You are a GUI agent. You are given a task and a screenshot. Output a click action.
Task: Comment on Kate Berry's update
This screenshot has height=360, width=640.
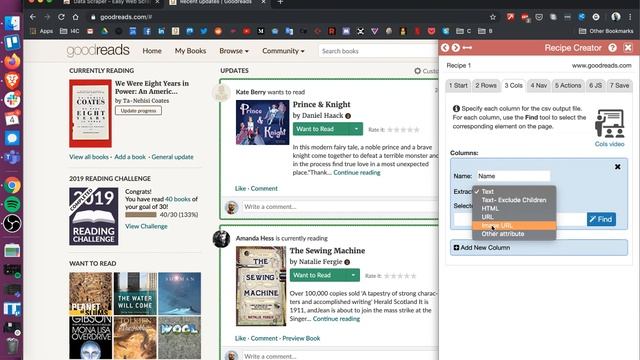(x=264, y=188)
